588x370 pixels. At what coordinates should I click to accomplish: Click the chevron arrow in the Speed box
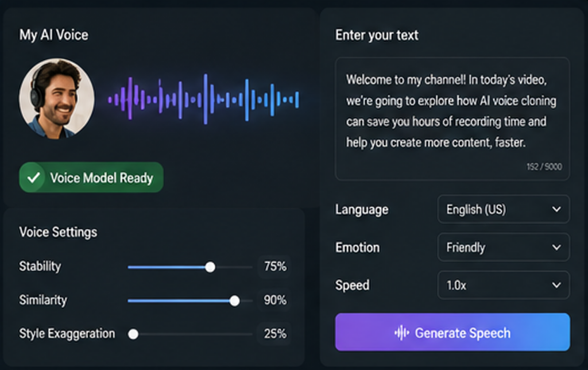[556, 285]
